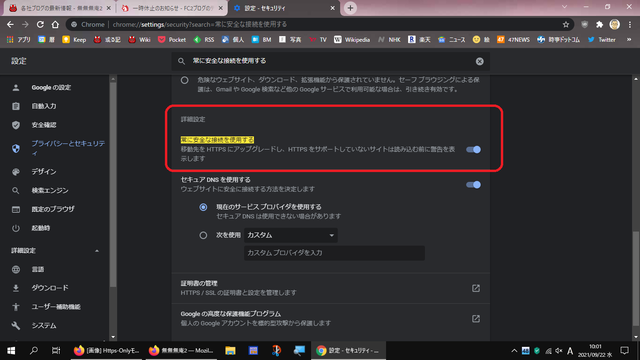Bookmark this page with the star icon
The height and width of the screenshot is (360, 640).
pos(566,24)
